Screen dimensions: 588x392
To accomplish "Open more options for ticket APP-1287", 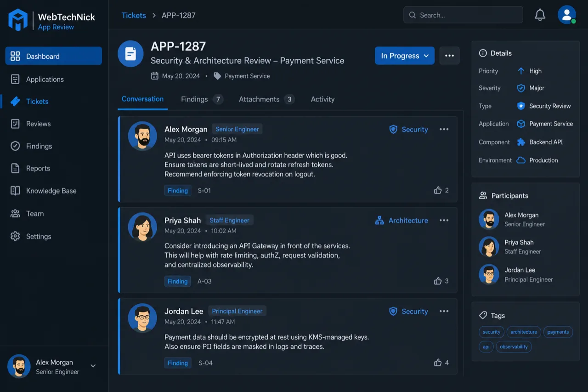I will [x=449, y=56].
